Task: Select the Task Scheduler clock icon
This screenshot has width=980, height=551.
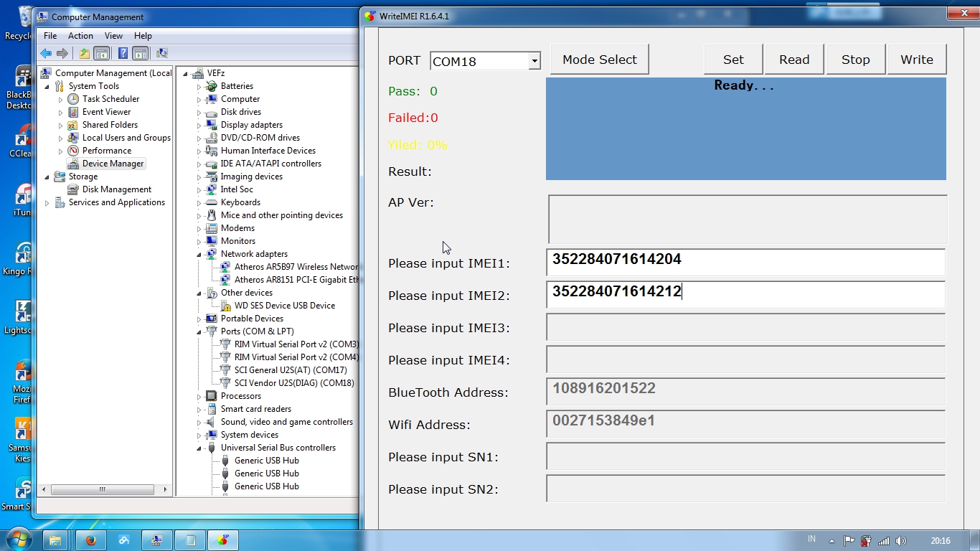Action: pos(73,99)
